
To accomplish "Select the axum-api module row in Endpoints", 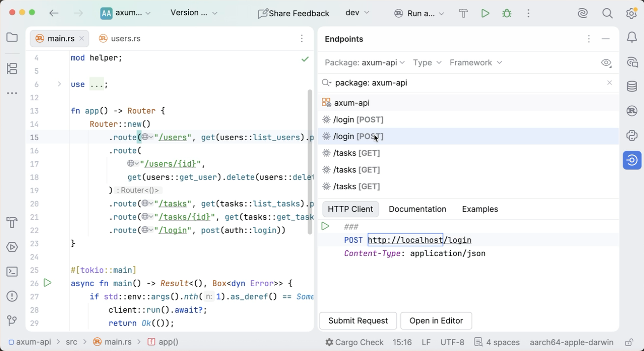I will [468, 103].
